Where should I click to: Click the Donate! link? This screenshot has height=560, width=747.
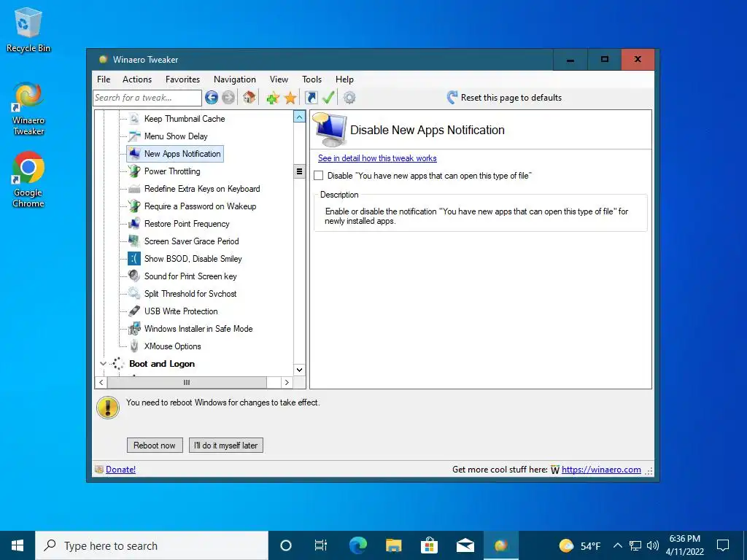pyautogui.click(x=120, y=470)
